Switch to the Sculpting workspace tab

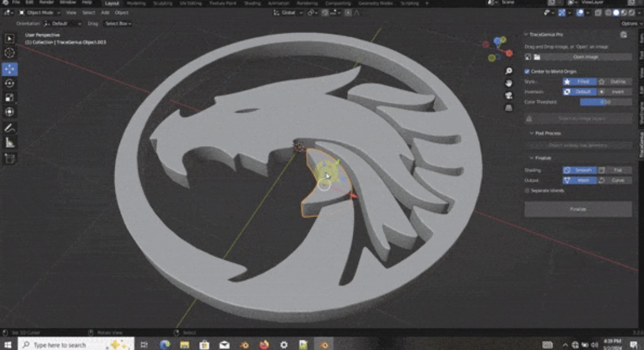click(163, 3)
